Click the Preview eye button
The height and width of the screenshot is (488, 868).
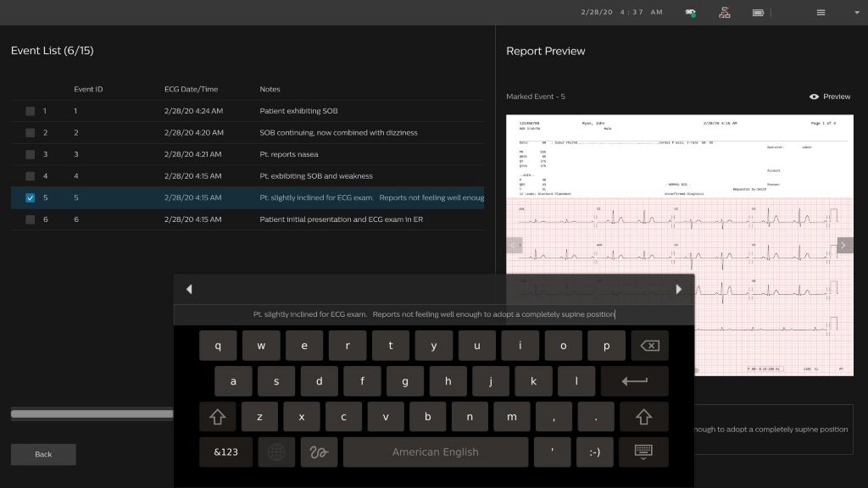click(830, 97)
